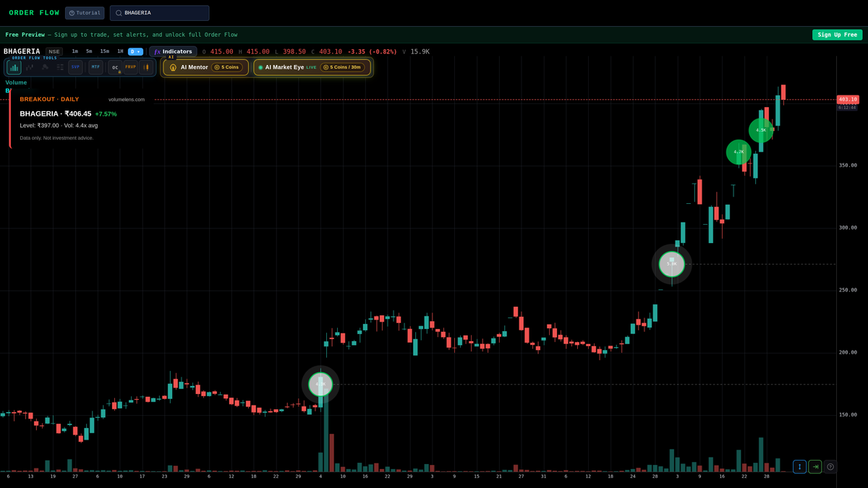Select the cluster bubbles order flow tool

(45, 67)
